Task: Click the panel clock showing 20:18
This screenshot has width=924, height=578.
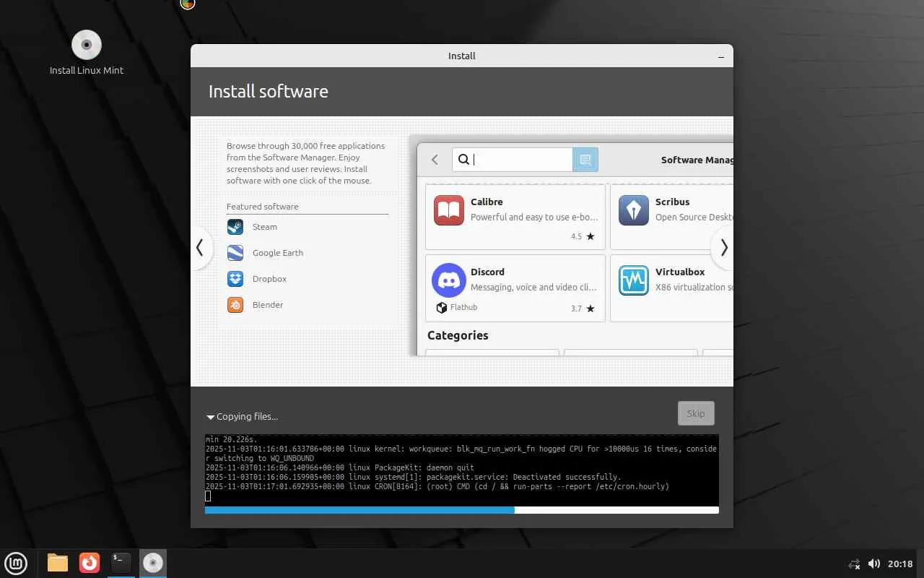Action: point(900,564)
